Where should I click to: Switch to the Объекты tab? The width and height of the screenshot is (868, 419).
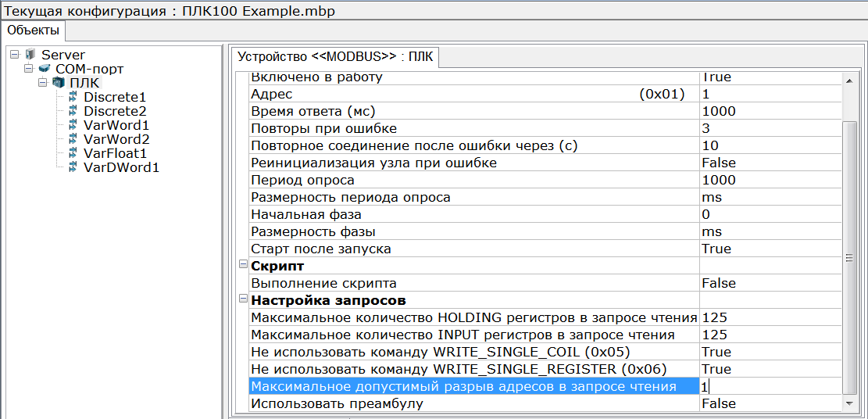(33, 30)
